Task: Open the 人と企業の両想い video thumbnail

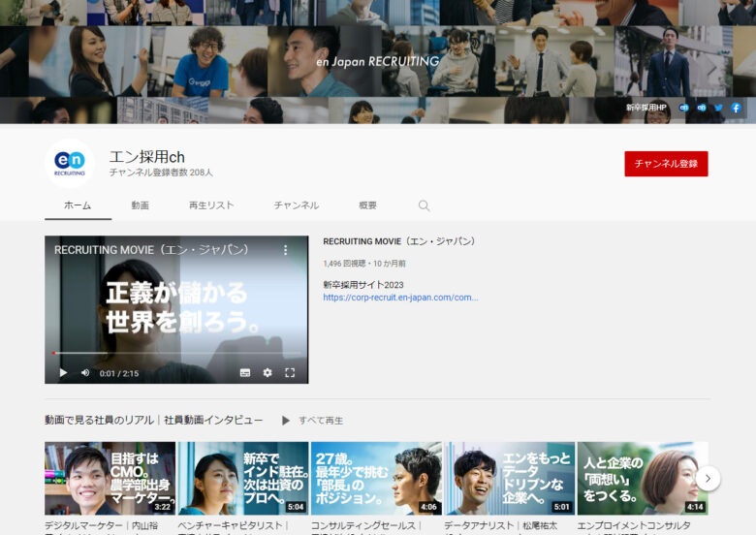Action: click(x=643, y=478)
